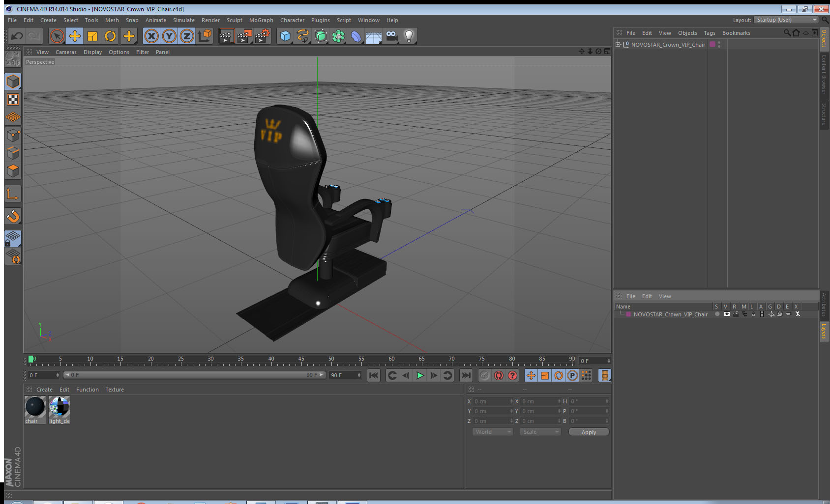Click Render to Picture Viewer icon
The image size is (830, 504).
(x=244, y=36)
